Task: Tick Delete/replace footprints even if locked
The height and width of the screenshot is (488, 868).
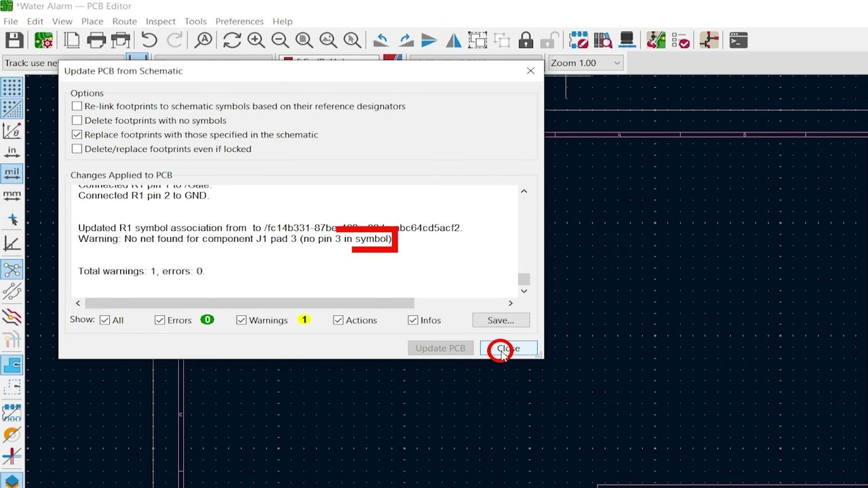Action: [77, 149]
